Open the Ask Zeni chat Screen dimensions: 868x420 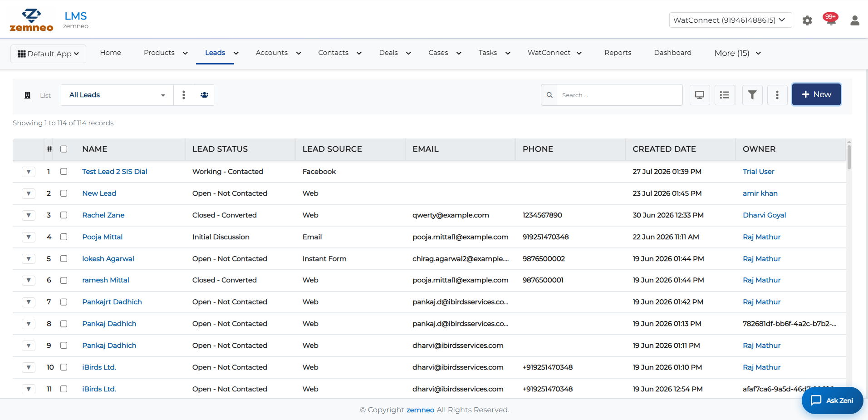832,400
